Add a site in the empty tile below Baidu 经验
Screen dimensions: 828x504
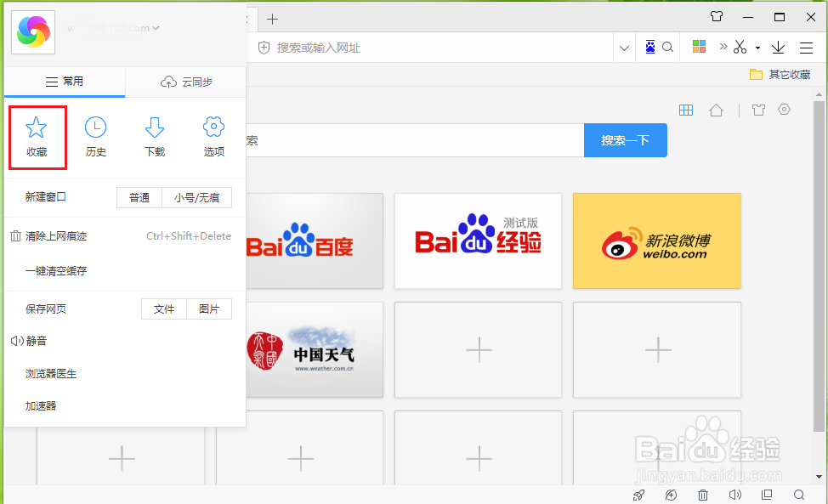tap(478, 349)
